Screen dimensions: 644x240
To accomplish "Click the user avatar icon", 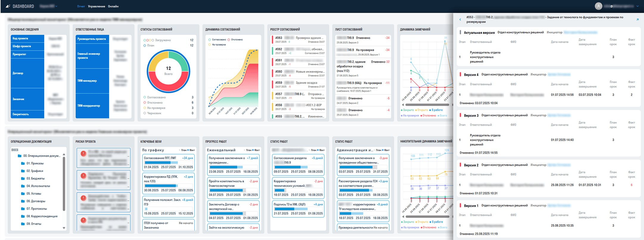I will coord(598,6).
